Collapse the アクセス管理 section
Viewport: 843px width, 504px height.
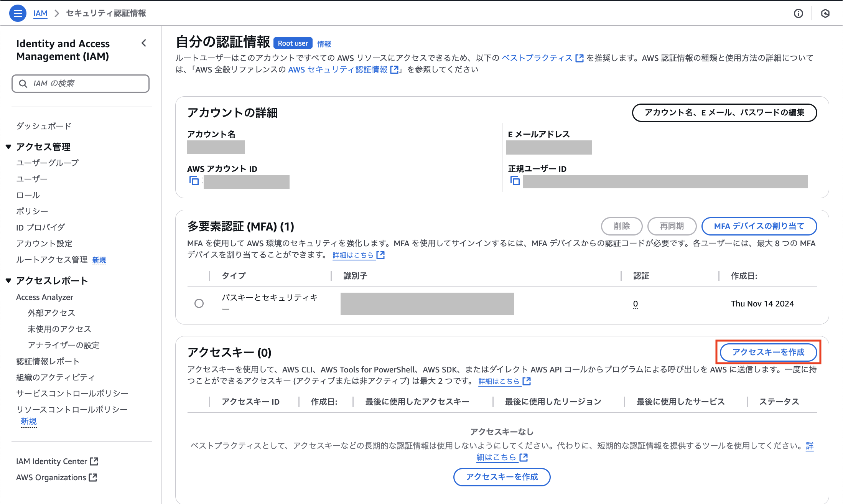tap(8, 147)
